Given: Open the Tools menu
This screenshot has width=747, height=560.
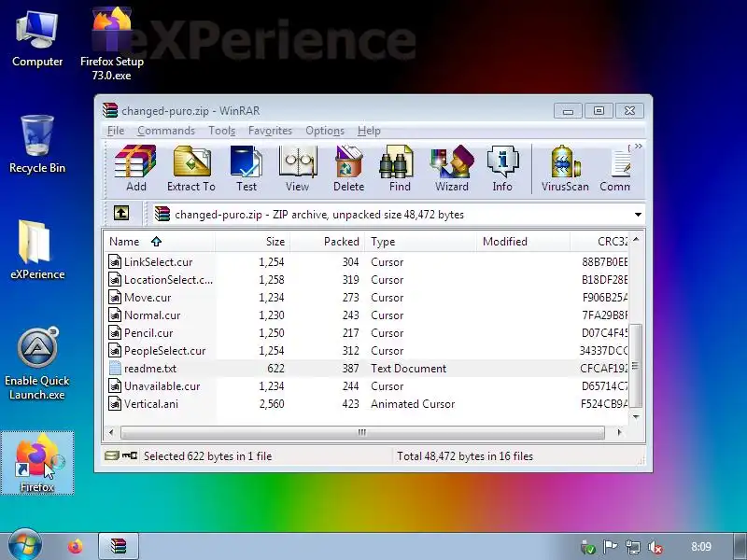Looking at the screenshot, I should [x=222, y=131].
